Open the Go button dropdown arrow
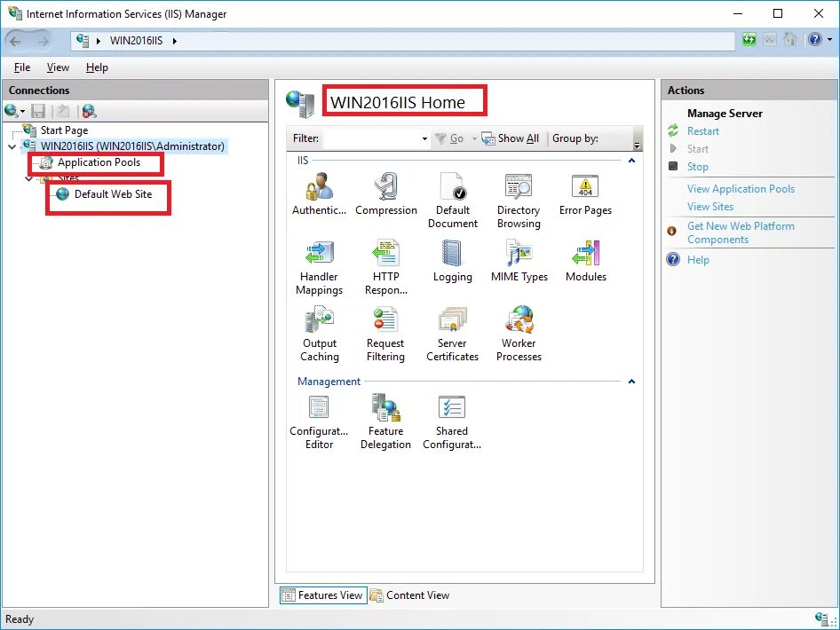The image size is (840, 630). point(474,138)
